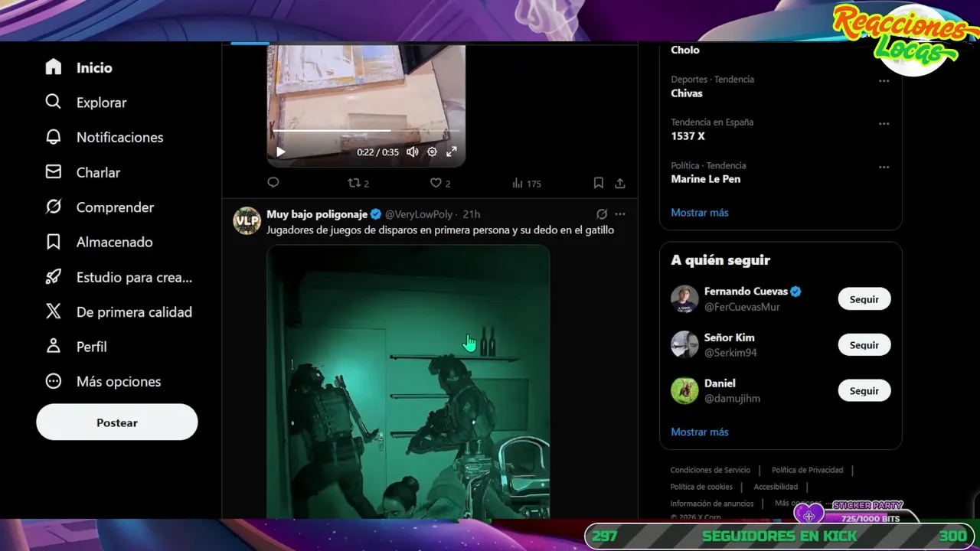The image size is (980, 551).
Task: Click the Estudio para creadores rocket icon
Action: pyautogui.click(x=53, y=277)
